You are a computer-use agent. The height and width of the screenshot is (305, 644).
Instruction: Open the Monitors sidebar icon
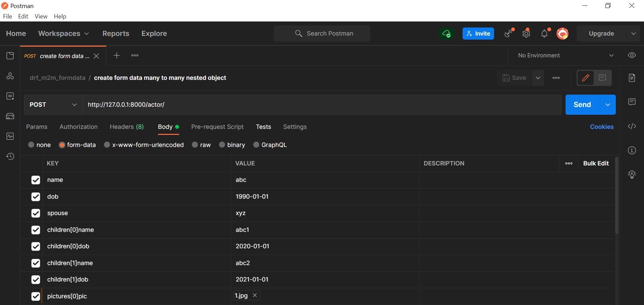10,136
